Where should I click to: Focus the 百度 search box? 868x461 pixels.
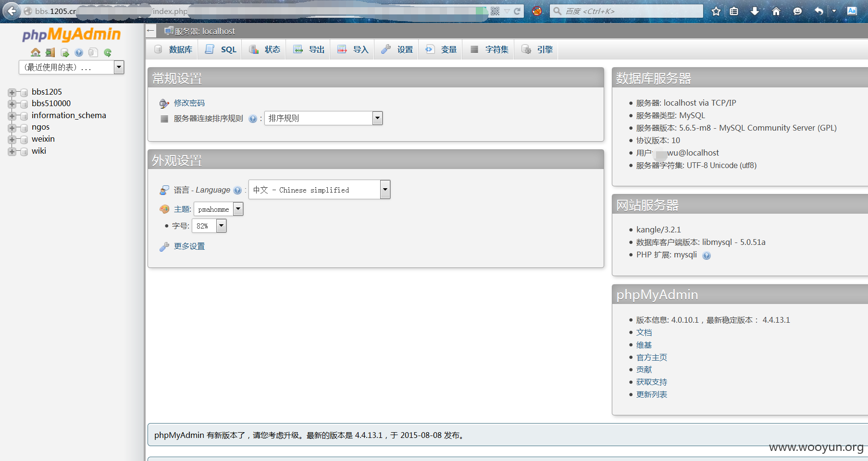click(626, 11)
